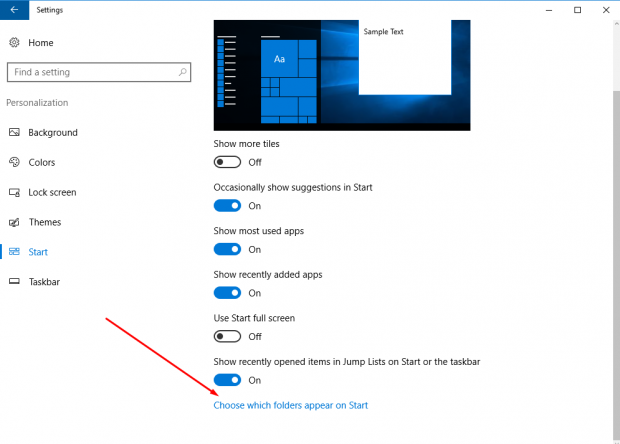
Task: Click the Lock screen icon
Action: pos(14,192)
